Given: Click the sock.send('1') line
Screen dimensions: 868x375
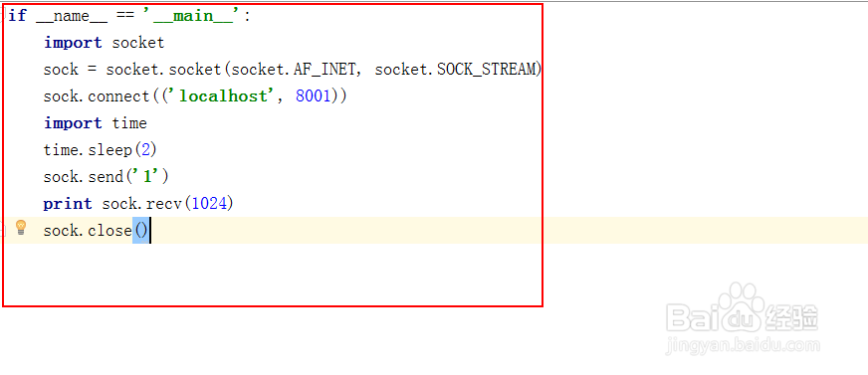Looking at the screenshot, I should [106, 176].
